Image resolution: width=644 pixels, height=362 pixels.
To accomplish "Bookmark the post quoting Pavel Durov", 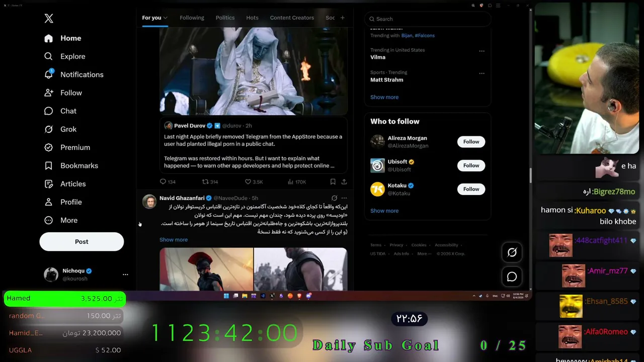I will [x=333, y=182].
